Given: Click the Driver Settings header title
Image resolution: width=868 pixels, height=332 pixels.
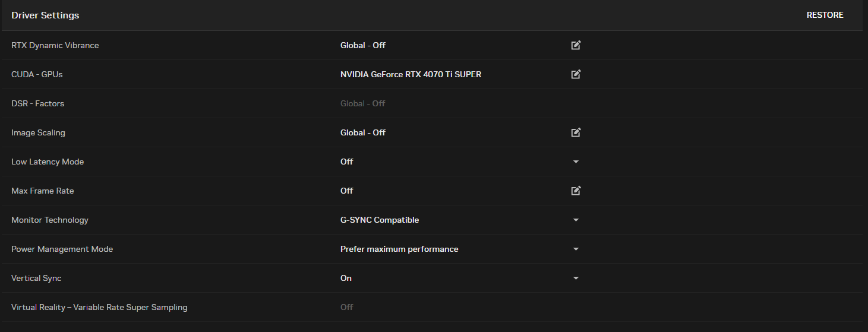Looking at the screenshot, I should 45,15.
